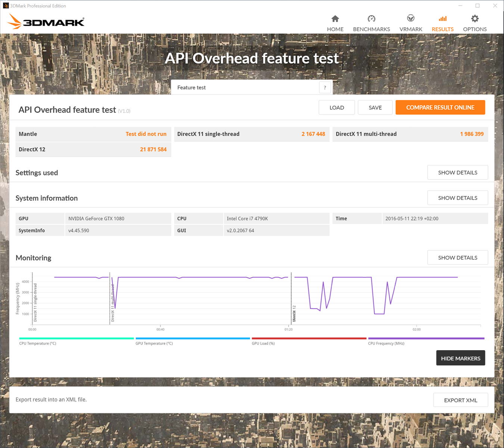
Task: Click the feature test help question mark
Action: [x=325, y=87]
